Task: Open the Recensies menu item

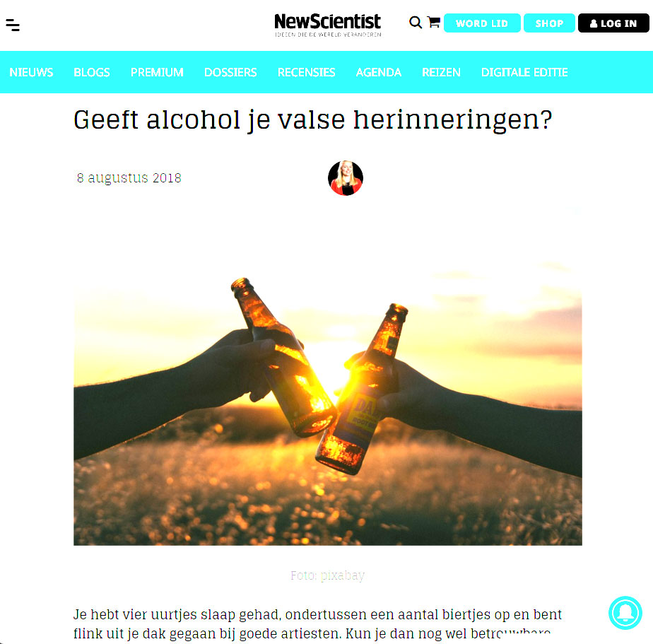Action: pyautogui.click(x=306, y=73)
